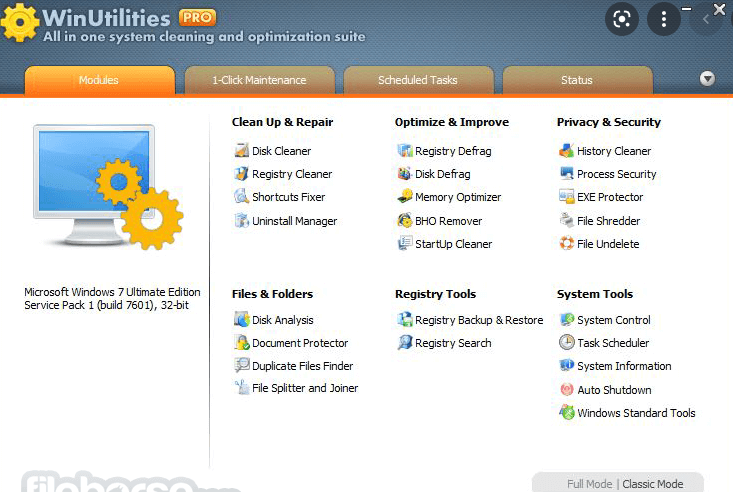Switch to Full Mode
Screen dimensions: 733x492
(x=589, y=484)
